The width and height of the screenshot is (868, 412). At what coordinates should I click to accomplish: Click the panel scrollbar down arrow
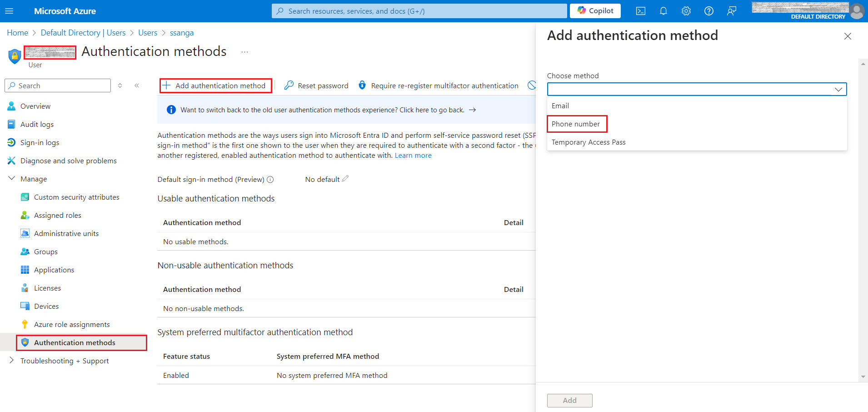point(863,377)
